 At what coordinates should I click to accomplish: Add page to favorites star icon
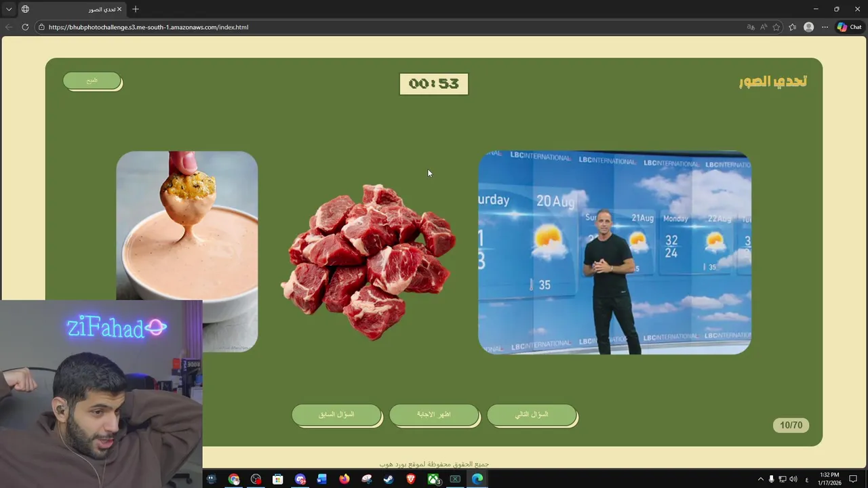tap(776, 27)
